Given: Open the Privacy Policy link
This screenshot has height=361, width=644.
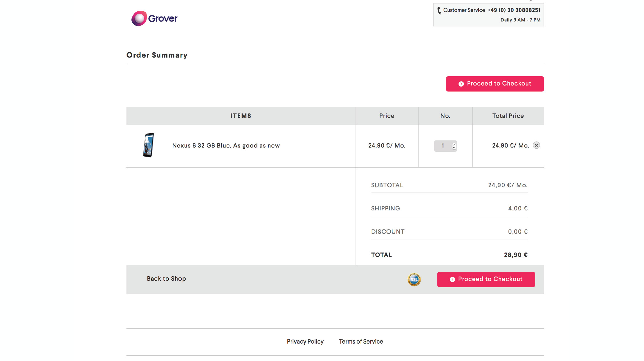Looking at the screenshot, I should [x=305, y=342].
